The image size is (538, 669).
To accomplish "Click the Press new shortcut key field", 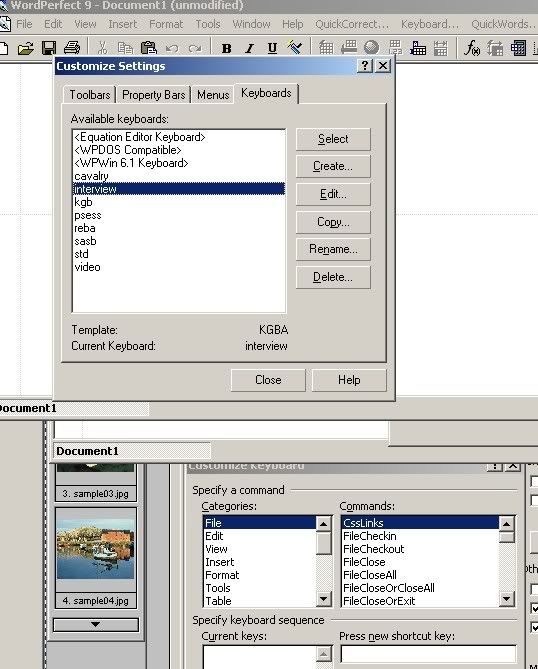I will coord(428,654).
